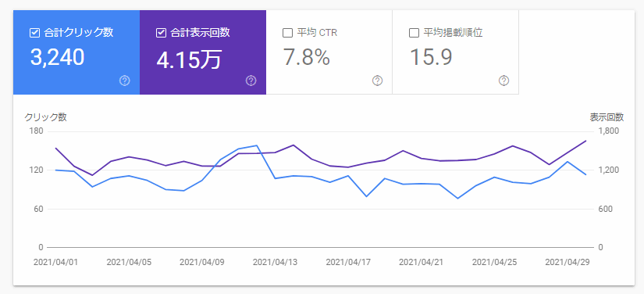Open help icon on 合計クリック数 card

(124, 81)
